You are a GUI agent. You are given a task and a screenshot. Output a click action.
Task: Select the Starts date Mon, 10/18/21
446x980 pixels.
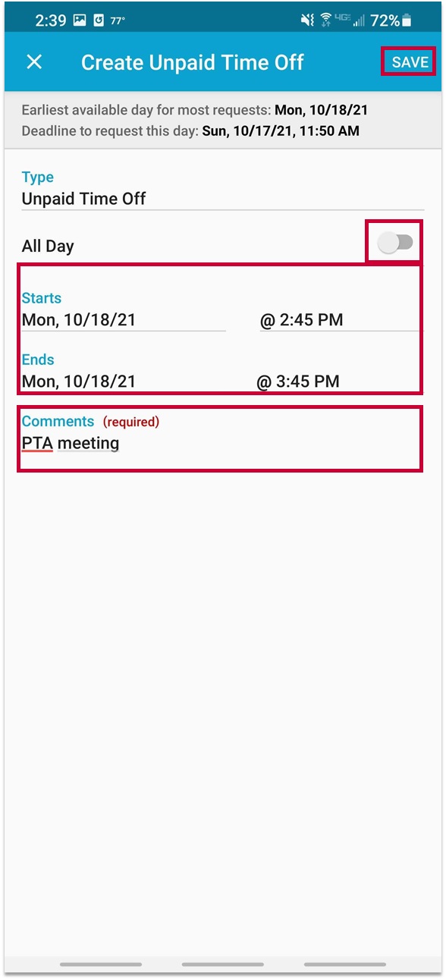(x=124, y=320)
